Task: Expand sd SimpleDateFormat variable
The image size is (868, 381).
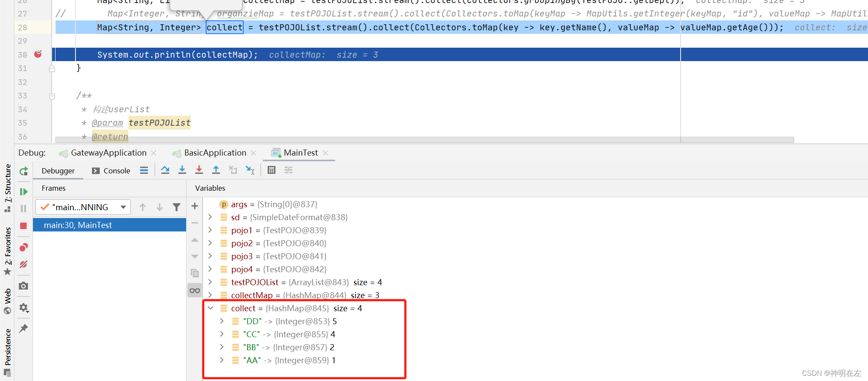Action: (x=210, y=217)
